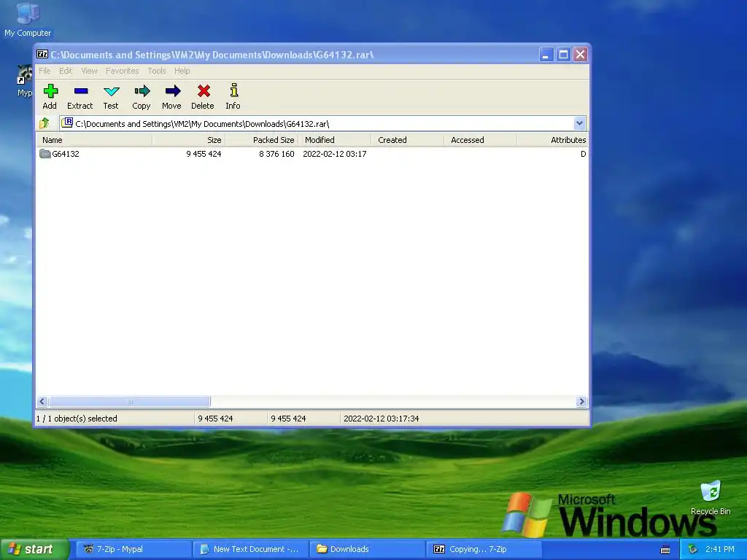Screen dimensions: 747x560
Task: Click the size value 9 455 424 in the G64132 row
Action: click(x=204, y=154)
